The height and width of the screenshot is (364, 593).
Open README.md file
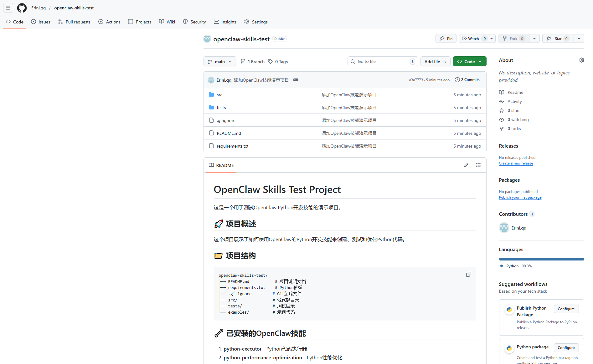click(229, 133)
